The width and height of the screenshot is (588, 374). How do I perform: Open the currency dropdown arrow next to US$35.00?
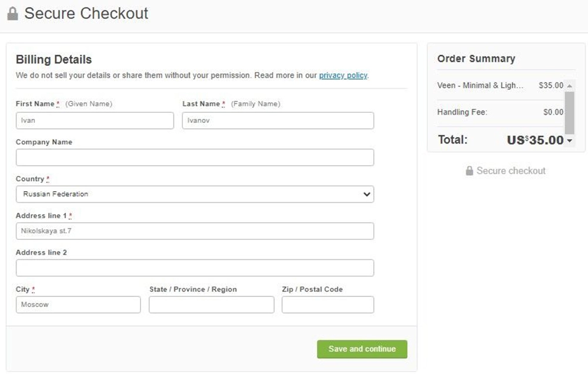point(570,141)
